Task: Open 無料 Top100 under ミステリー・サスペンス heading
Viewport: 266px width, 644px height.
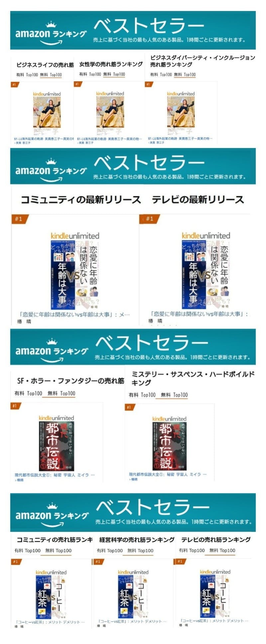Action: (x=174, y=395)
